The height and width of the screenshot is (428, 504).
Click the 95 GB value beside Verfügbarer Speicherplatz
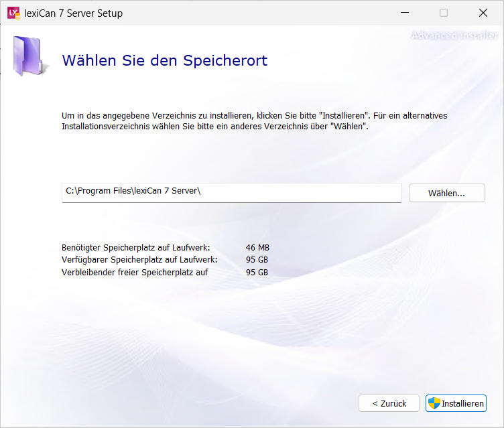coord(257,260)
